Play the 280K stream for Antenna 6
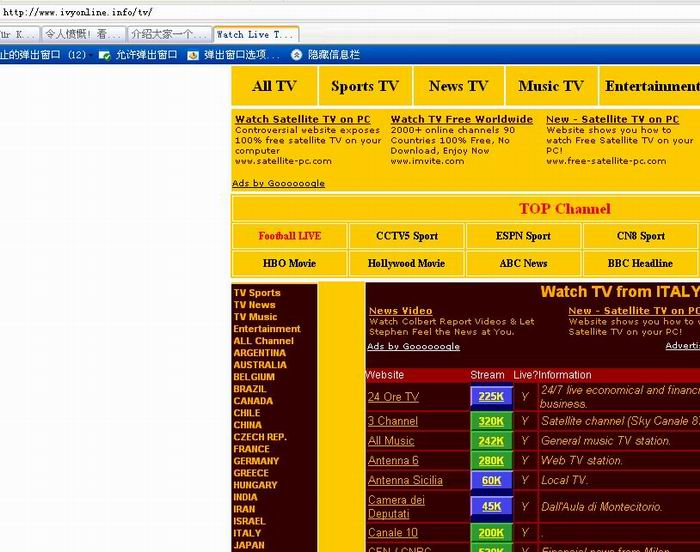The height and width of the screenshot is (552, 700). 491,461
